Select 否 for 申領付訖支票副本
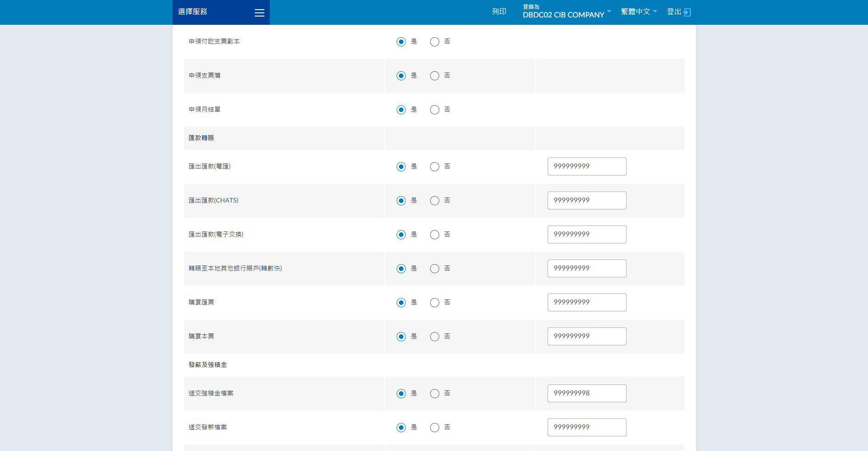The image size is (868, 451). (x=435, y=42)
